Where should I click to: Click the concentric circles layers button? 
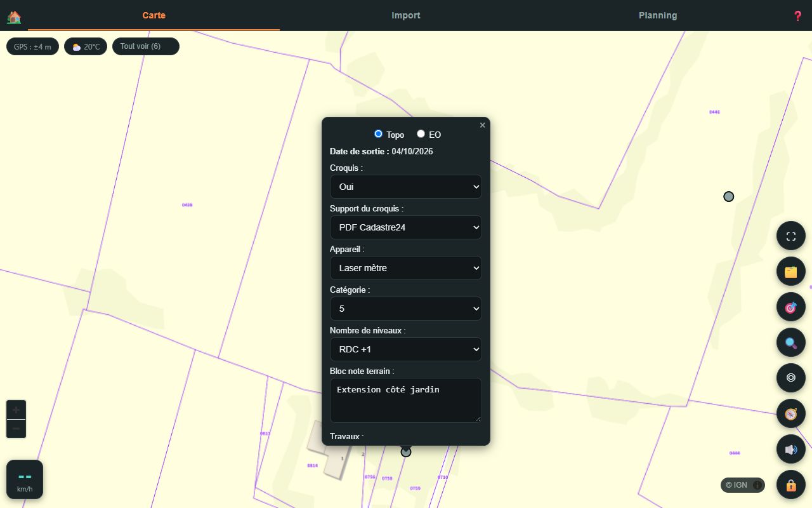click(791, 378)
